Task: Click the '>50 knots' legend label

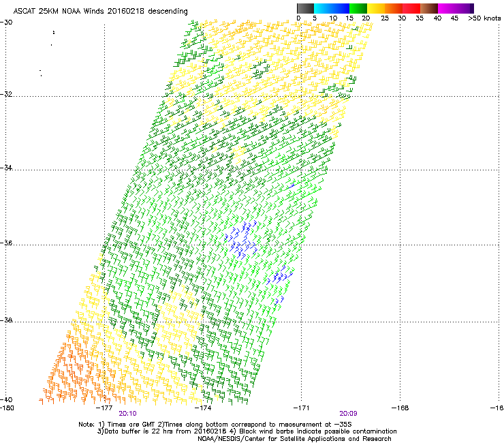Action: tap(484, 18)
